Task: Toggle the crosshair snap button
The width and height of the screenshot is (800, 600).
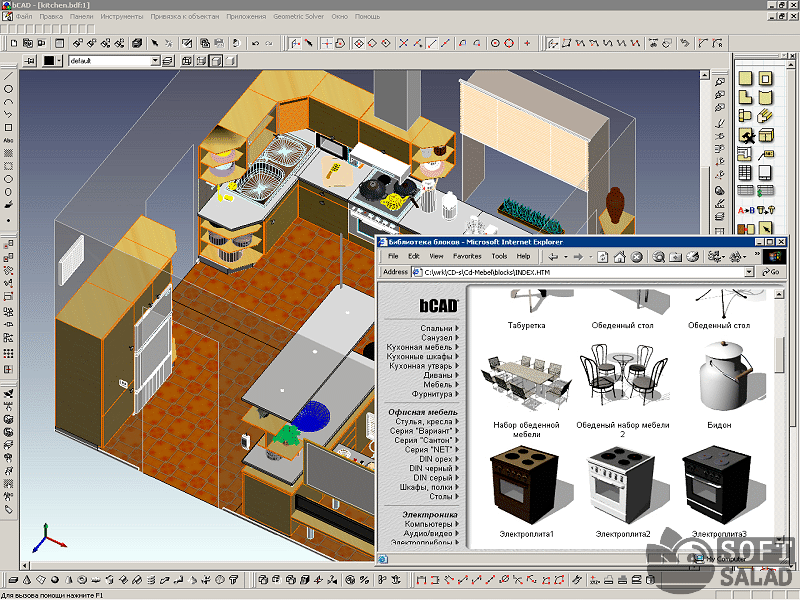Action: point(326,43)
